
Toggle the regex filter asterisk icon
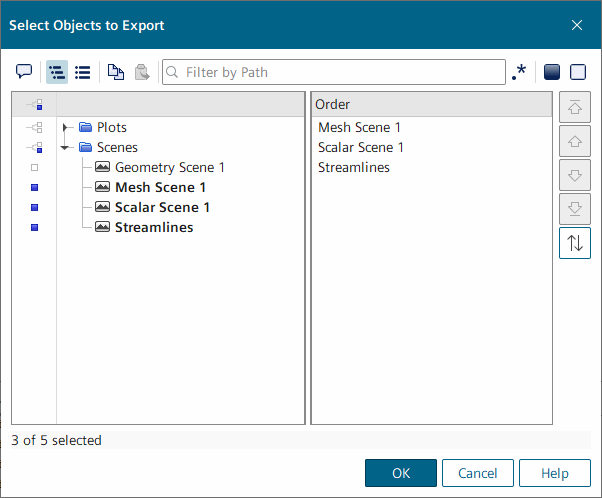(x=519, y=72)
